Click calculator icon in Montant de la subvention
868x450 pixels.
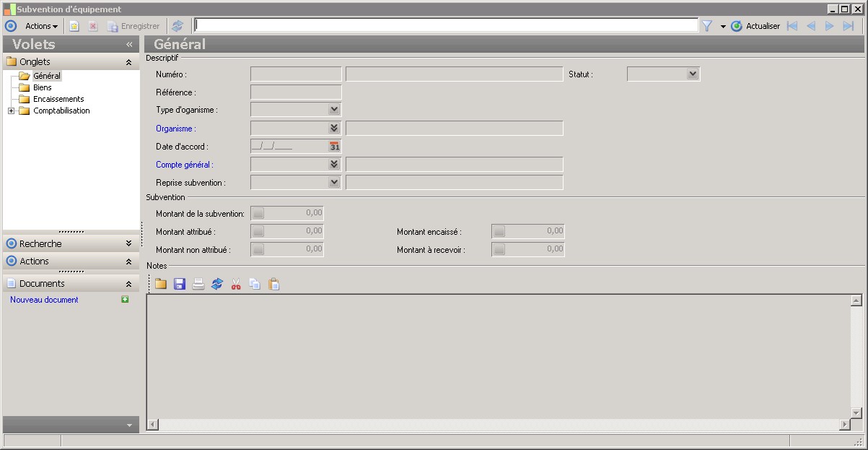(258, 213)
